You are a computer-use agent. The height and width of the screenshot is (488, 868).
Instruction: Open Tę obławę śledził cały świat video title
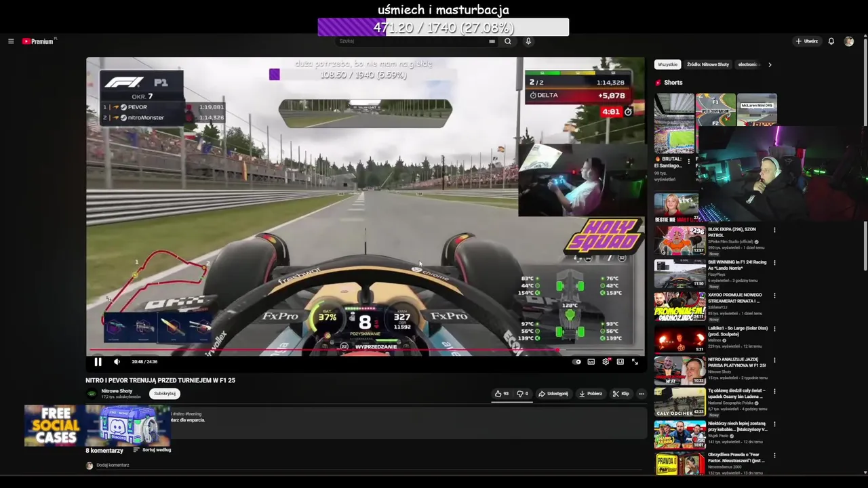tap(736, 394)
